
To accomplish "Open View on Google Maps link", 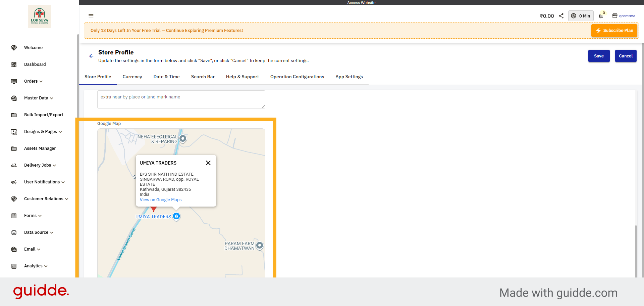I will 161,200.
